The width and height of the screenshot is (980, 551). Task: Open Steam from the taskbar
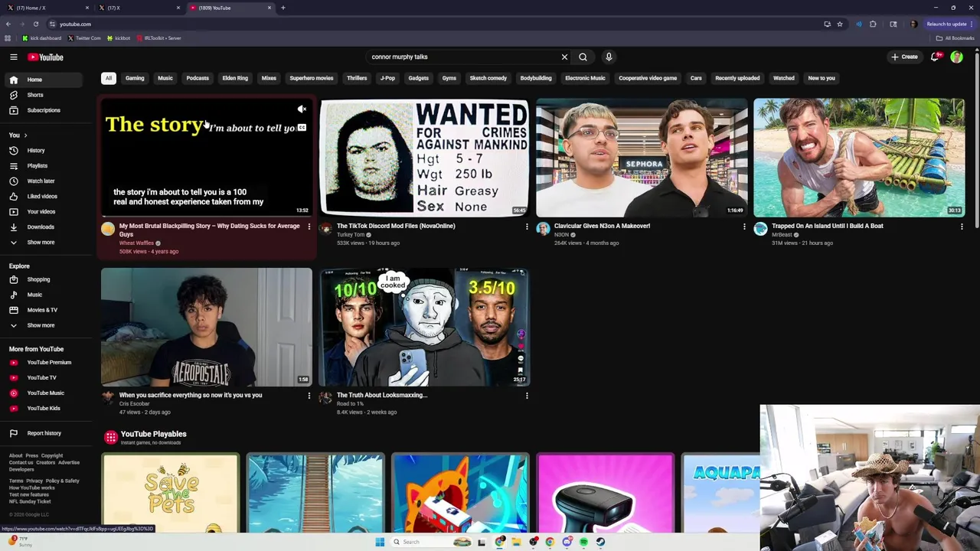(x=600, y=542)
